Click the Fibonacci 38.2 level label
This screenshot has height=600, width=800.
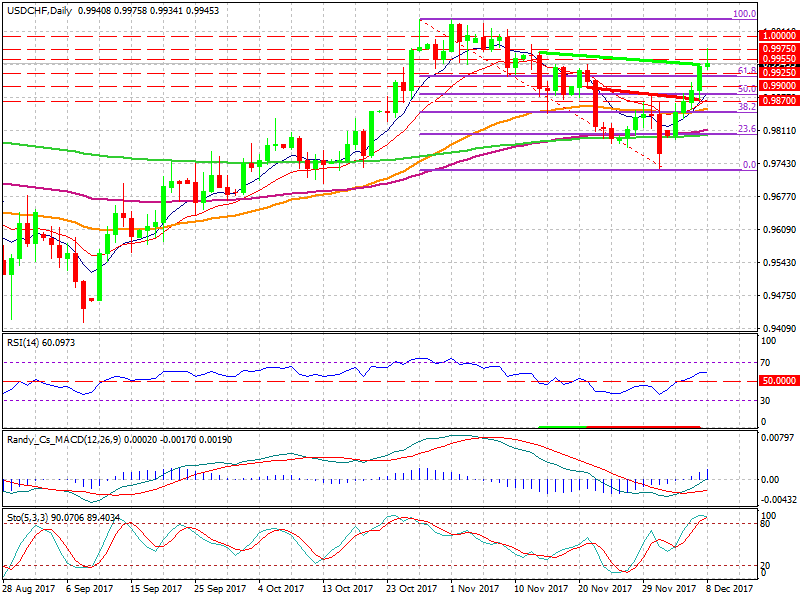coord(745,106)
